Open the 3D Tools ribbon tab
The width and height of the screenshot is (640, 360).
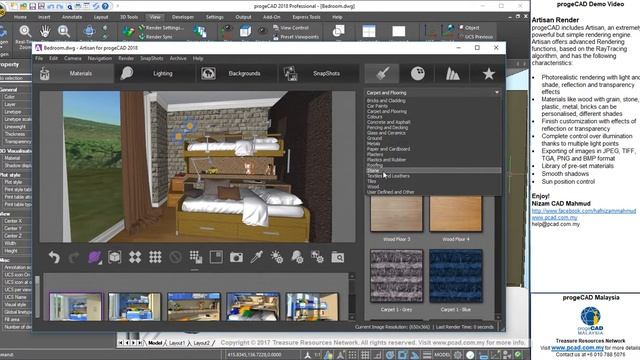pyautogui.click(x=129, y=17)
